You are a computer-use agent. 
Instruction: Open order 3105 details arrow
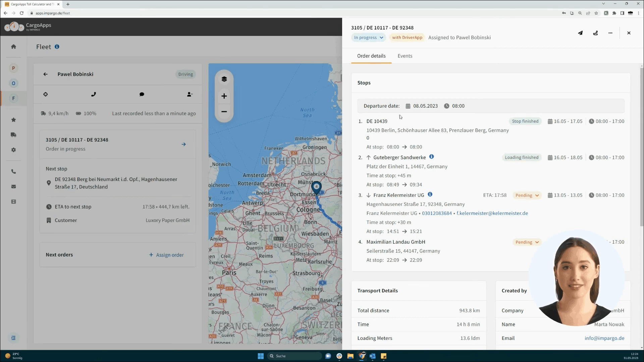click(x=183, y=144)
